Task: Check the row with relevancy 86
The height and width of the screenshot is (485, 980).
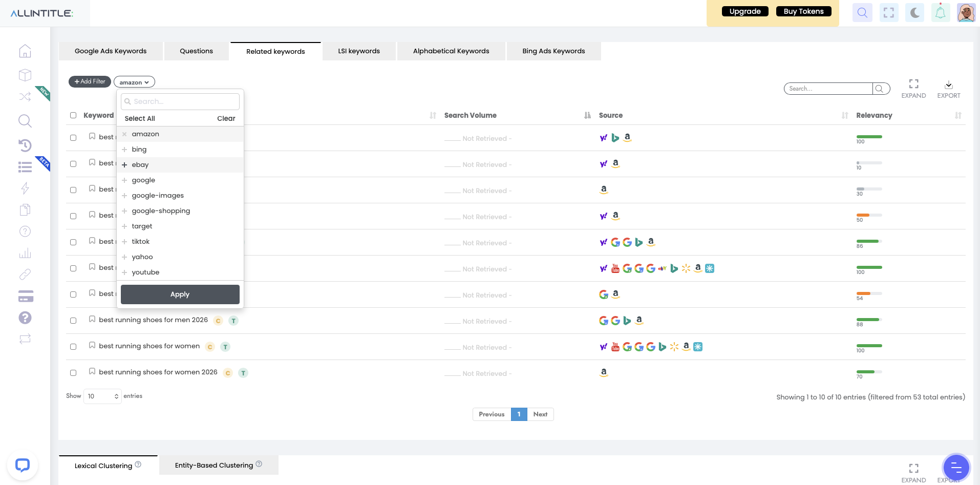Action: pyautogui.click(x=73, y=242)
